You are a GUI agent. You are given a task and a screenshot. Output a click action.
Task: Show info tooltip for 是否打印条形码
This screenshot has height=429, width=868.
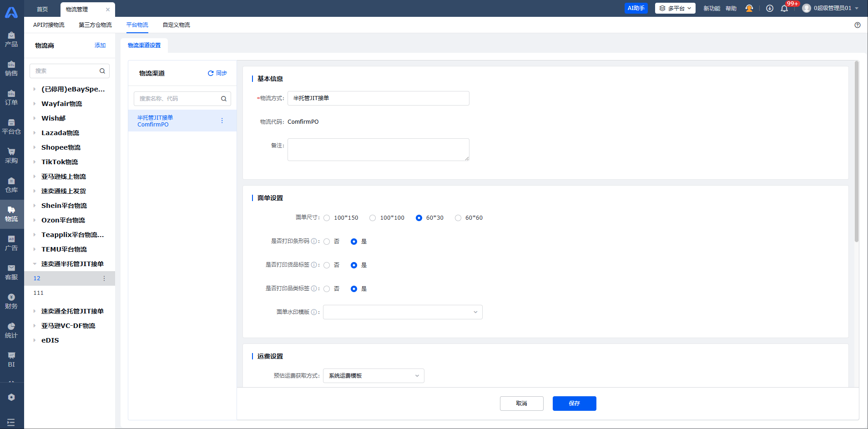(x=314, y=241)
